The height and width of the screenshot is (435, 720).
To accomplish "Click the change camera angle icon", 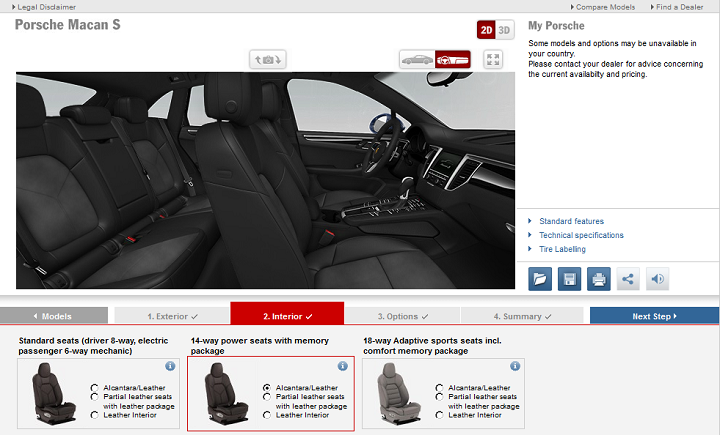I will (x=268, y=60).
